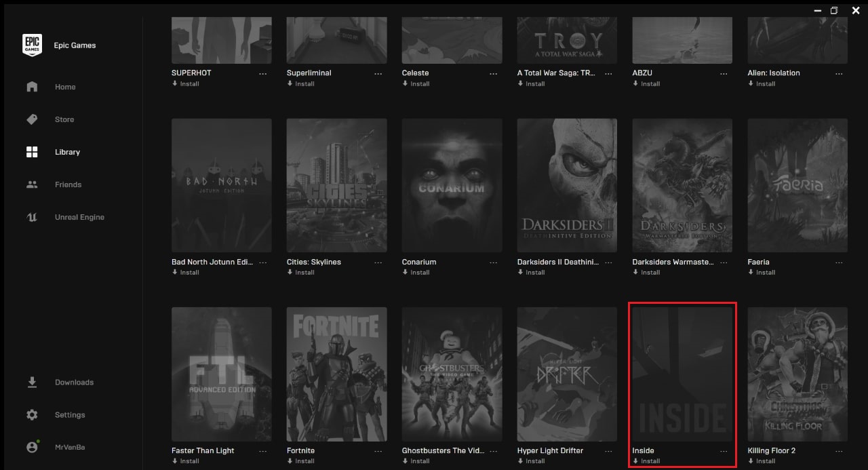Click the Downloads arrow icon

coord(32,383)
